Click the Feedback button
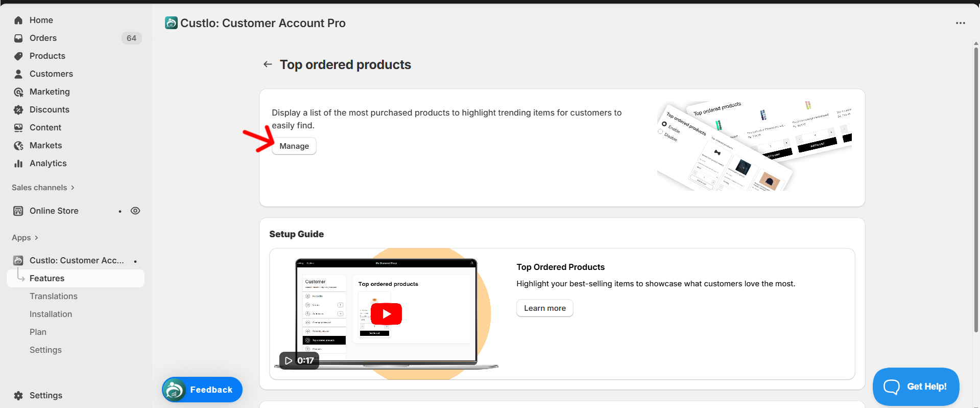Screen dimensions: 980x408 [202, 390]
